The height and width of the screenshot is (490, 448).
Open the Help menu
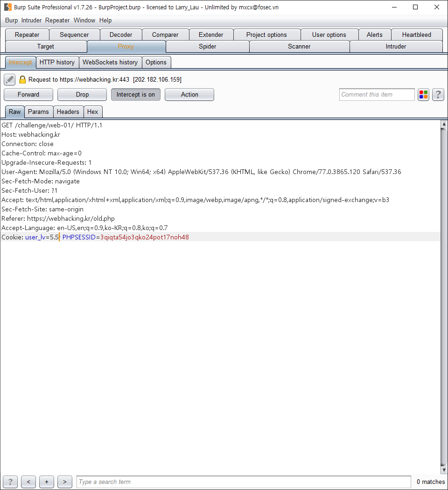(x=105, y=21)
